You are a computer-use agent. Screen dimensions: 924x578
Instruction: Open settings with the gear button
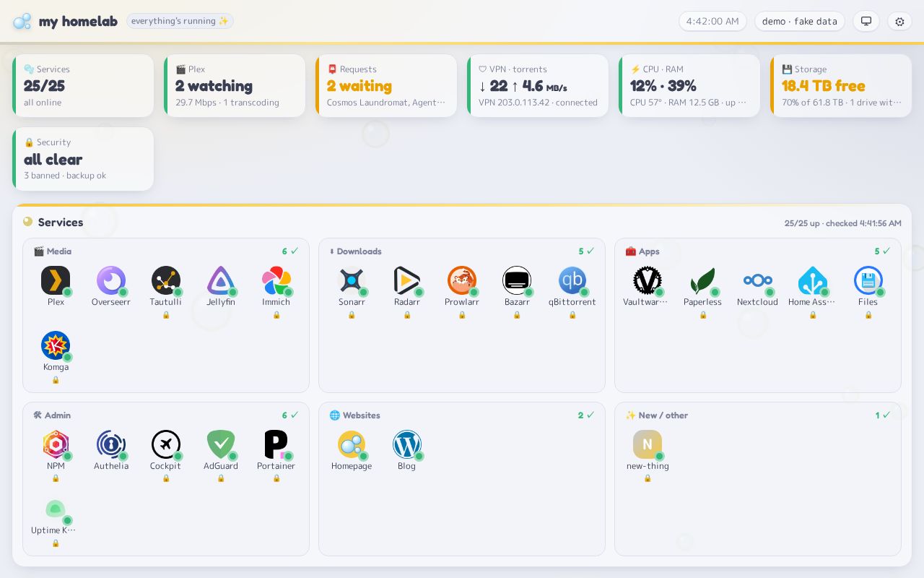(899, 21)
